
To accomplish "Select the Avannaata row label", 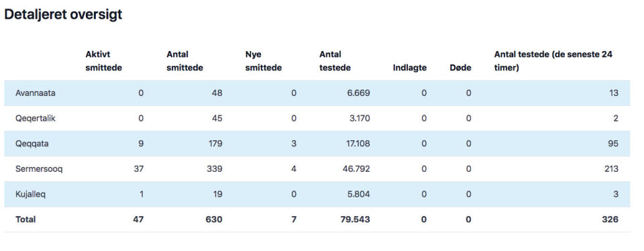I will pos(36,93).
